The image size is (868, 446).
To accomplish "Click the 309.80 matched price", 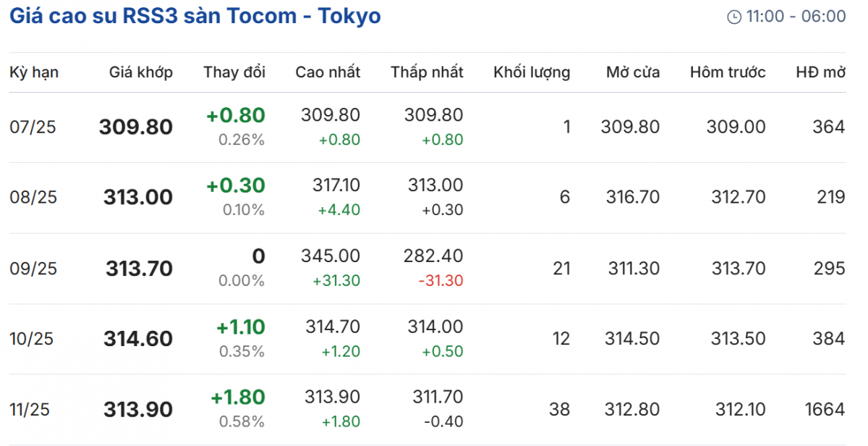I will coord(136,127).
